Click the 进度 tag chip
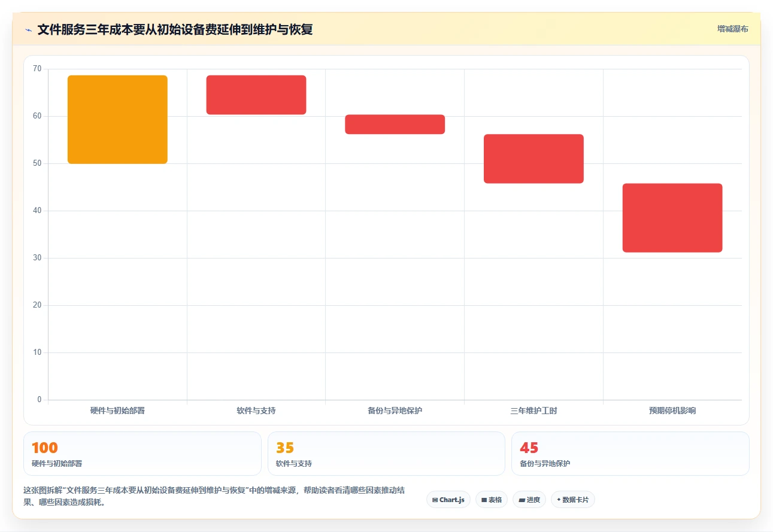The width and height of the screenshot is (773, 532). click(529, 500)
